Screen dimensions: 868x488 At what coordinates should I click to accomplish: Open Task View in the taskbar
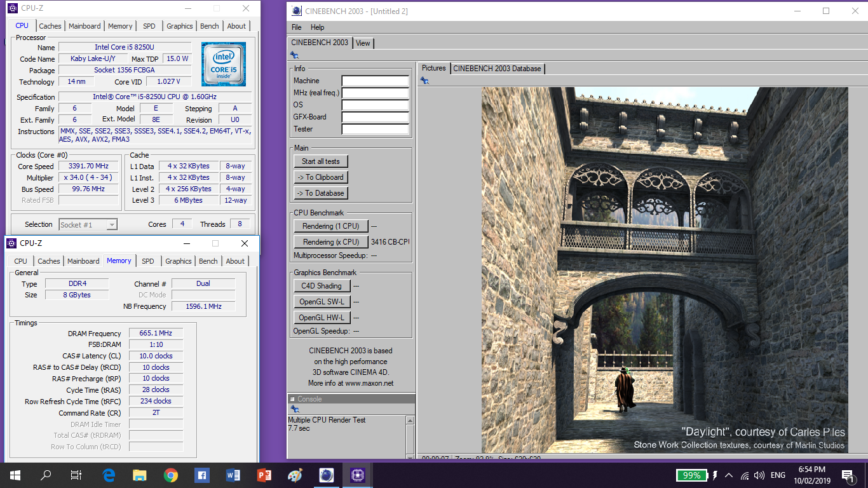tap(76, 475)
